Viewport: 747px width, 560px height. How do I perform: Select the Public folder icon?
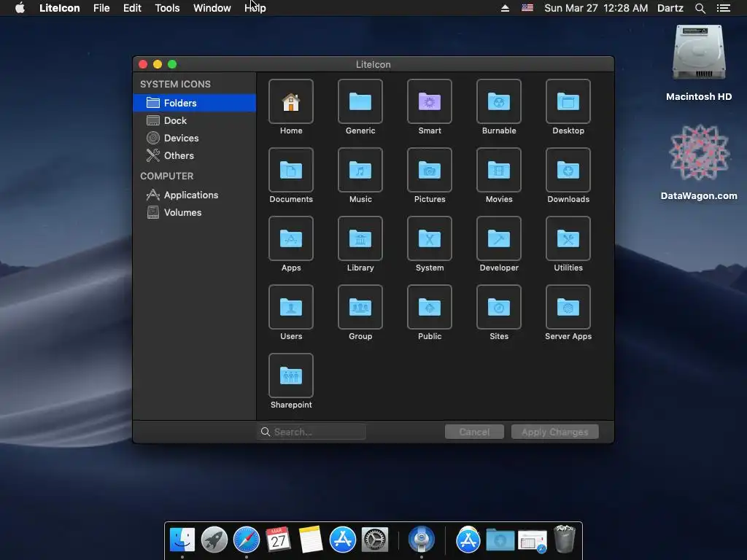429,307
